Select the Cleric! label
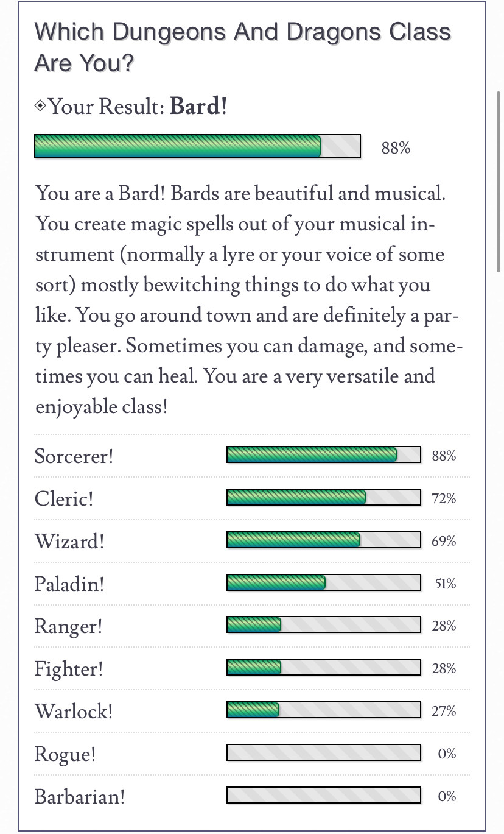Viewport: 504px width, 834px height. pos(64,498)
